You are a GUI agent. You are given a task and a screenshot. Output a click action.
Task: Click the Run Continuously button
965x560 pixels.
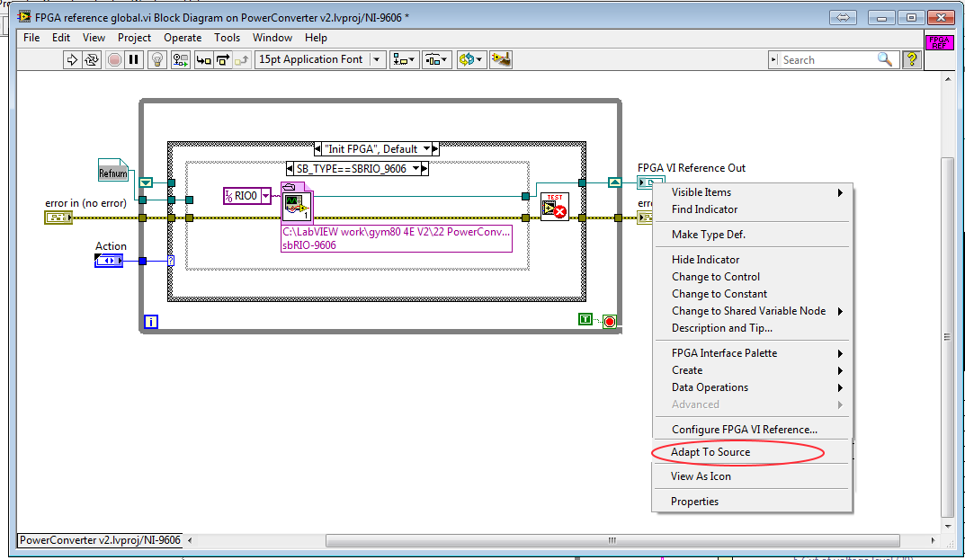click(92, 60)
